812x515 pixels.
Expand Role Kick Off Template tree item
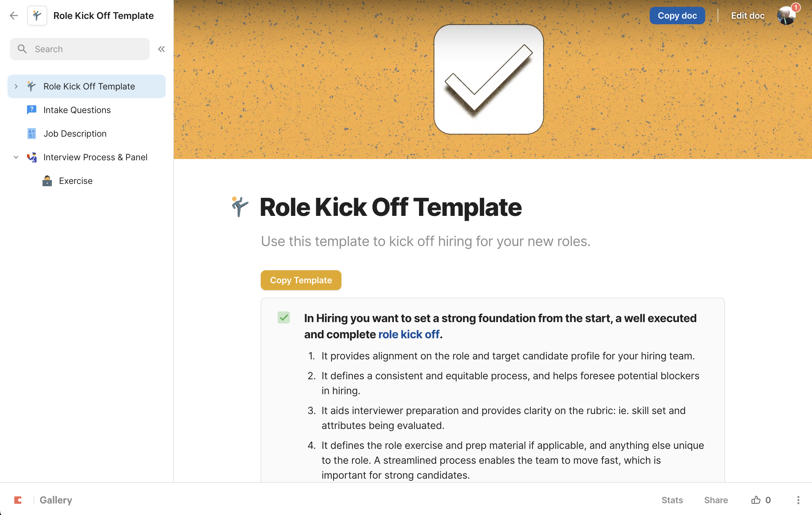click(x=16, y=86)
